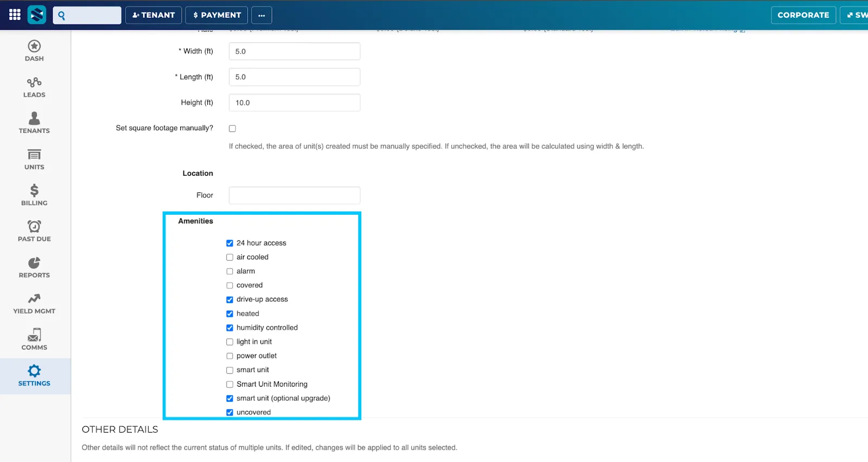Open Yield Mgmt trend icon
The width and height of the screenshot is (868, 462).
[34, 299]
